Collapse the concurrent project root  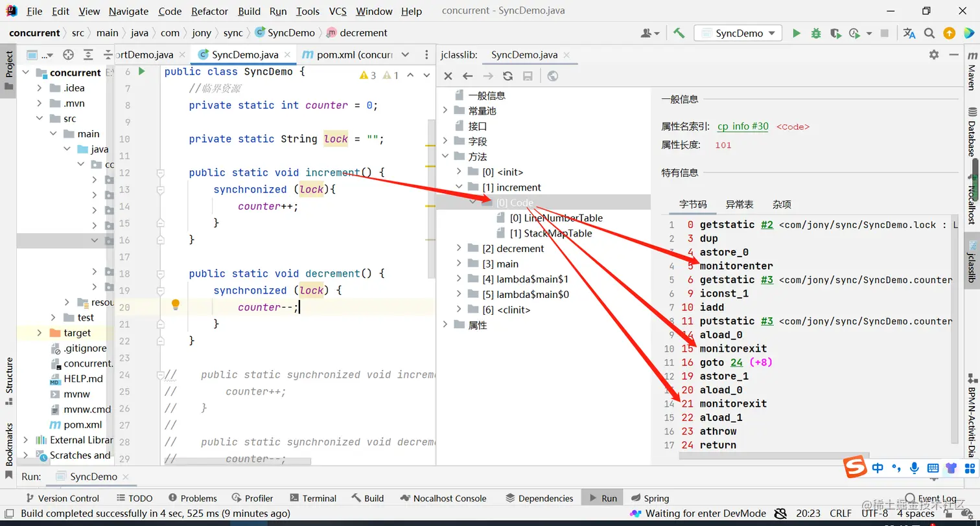(27, 73)
